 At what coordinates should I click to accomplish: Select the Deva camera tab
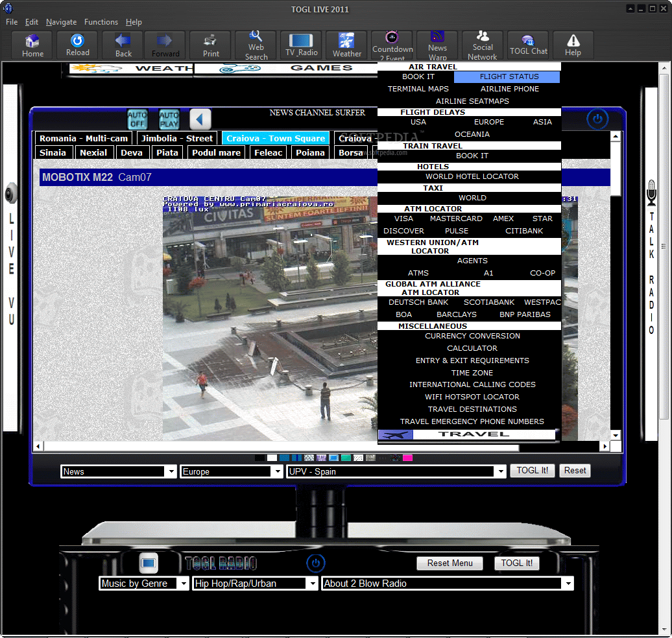pyautogui.click(x=132, y=152)
